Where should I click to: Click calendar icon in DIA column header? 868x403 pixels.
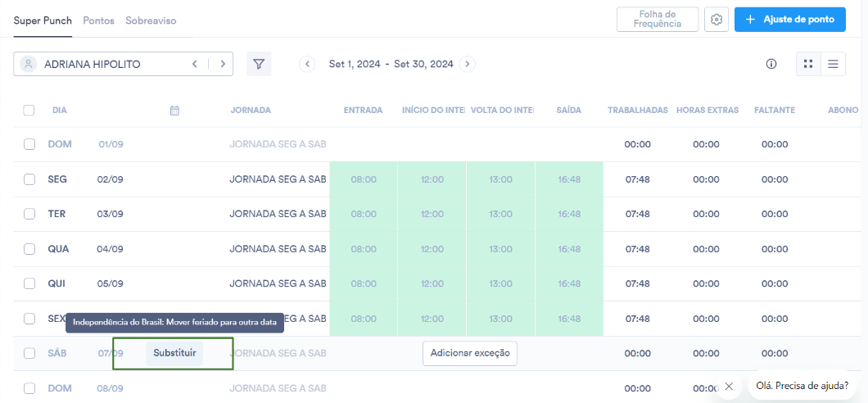click(x=174, y=110)
